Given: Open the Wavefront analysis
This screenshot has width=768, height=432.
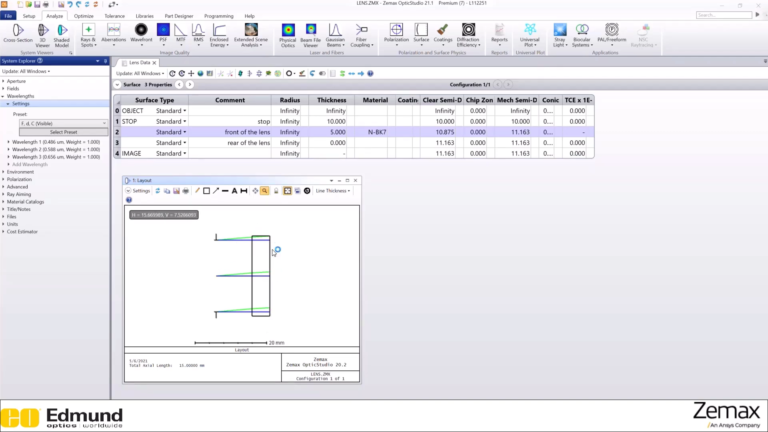Looking at the screenshot, I should point(141,35).
